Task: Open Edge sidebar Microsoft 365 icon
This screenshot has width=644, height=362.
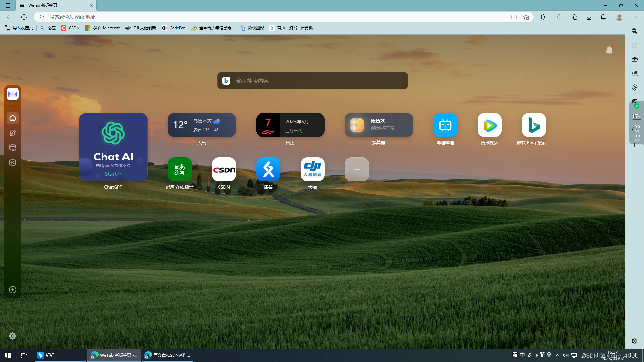Action: (635, 87)
